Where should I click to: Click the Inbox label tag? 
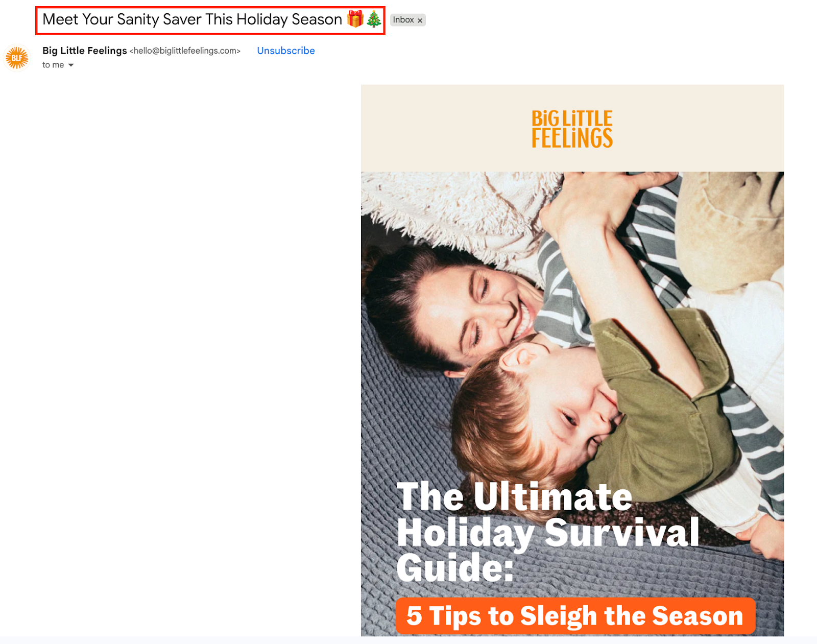403,20
